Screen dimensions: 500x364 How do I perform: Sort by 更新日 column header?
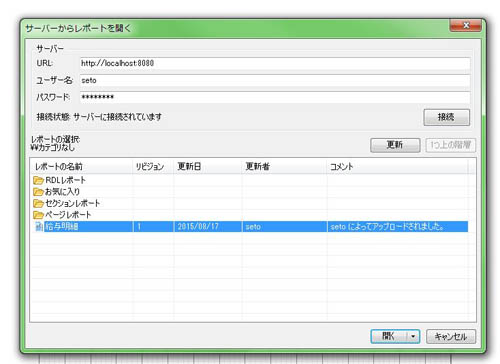[207, 166]
